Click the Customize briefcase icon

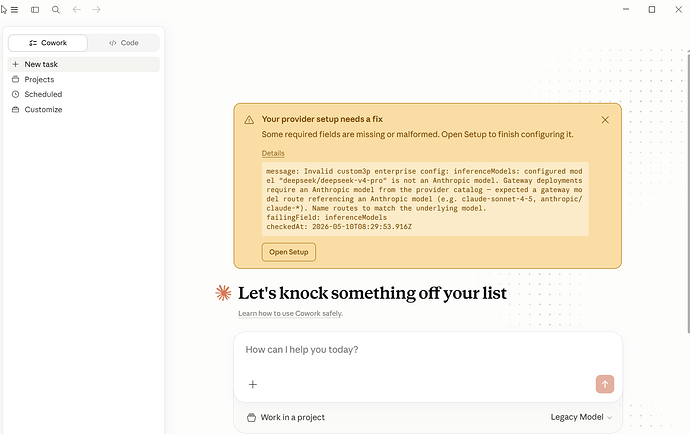point(15,110)
